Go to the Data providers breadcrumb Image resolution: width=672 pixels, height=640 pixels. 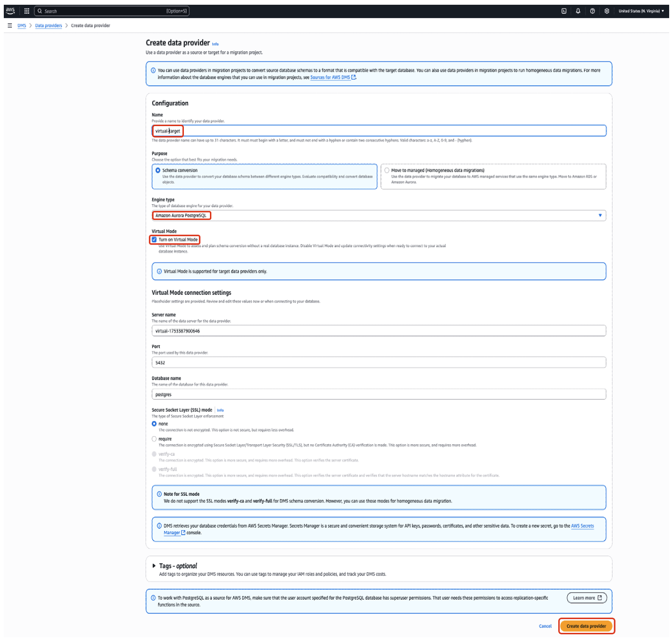pos(48,26)
